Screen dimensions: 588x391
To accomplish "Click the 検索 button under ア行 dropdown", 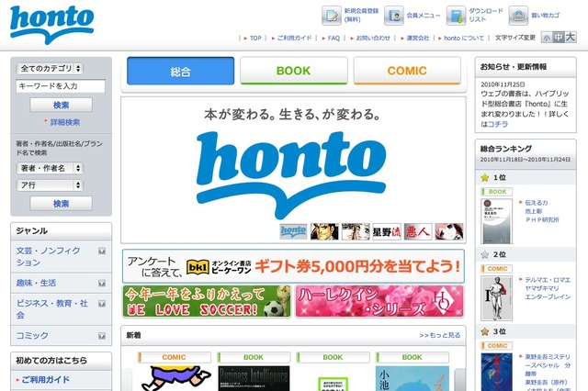I will [62, 204].
